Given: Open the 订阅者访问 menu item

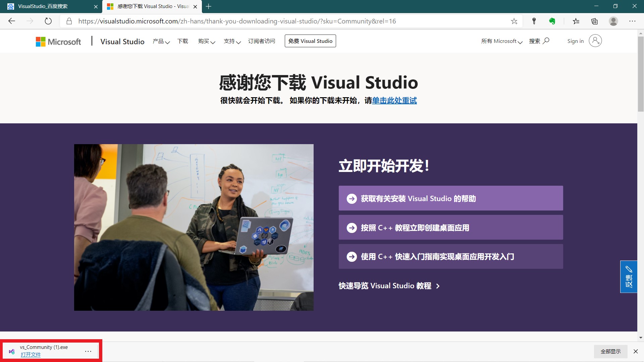Looking at the screenshot, I should pyautogui.click(x=262, y=41).
